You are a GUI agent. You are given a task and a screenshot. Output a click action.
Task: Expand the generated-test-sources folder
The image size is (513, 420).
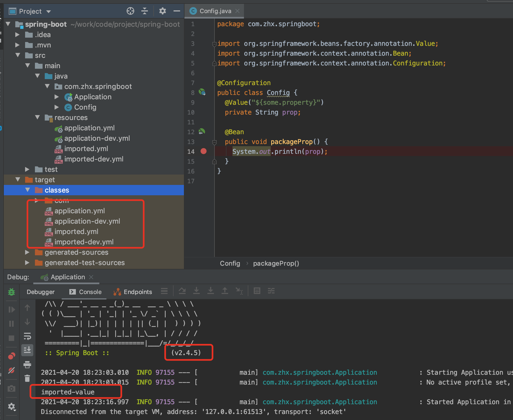tap(27, 263)
